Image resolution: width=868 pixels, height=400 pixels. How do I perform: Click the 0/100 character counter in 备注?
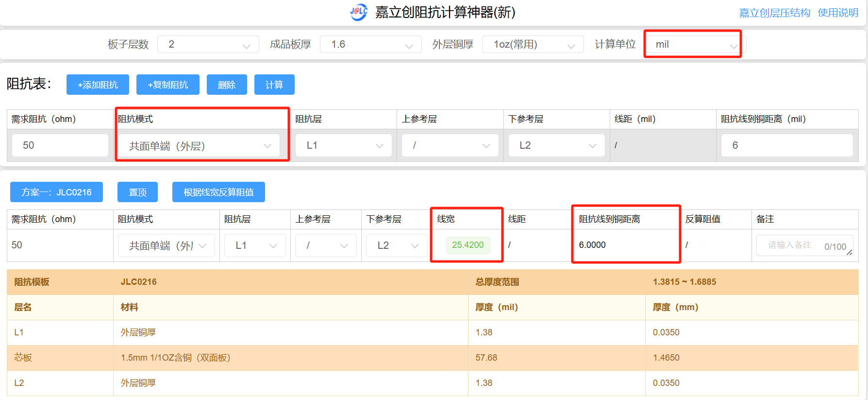click(835, 247)
